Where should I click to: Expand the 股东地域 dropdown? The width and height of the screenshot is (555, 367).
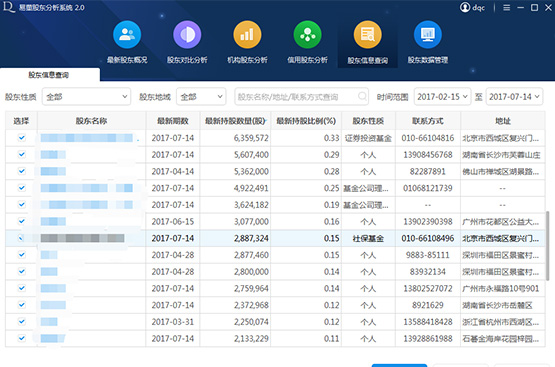[x=201, y=97]
